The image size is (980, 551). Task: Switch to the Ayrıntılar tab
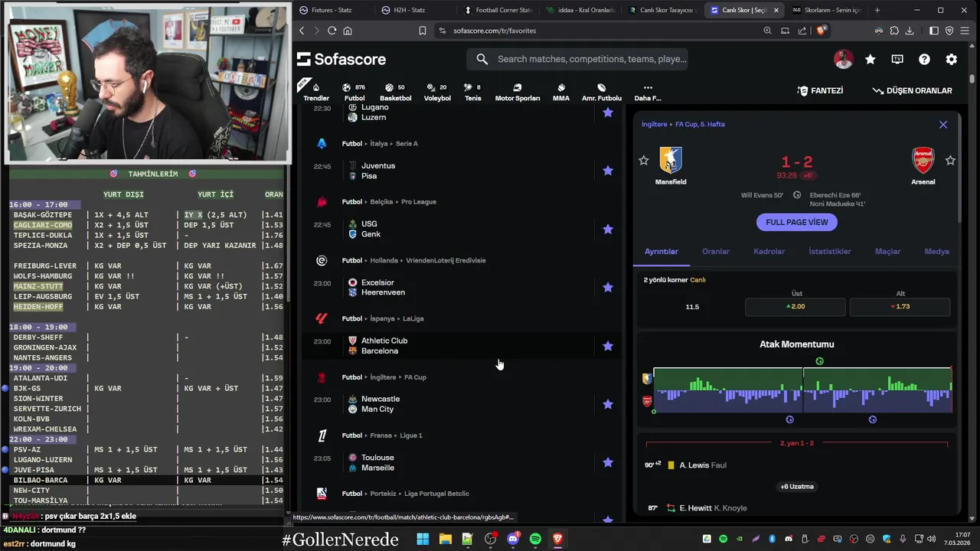tap(661, 251)
